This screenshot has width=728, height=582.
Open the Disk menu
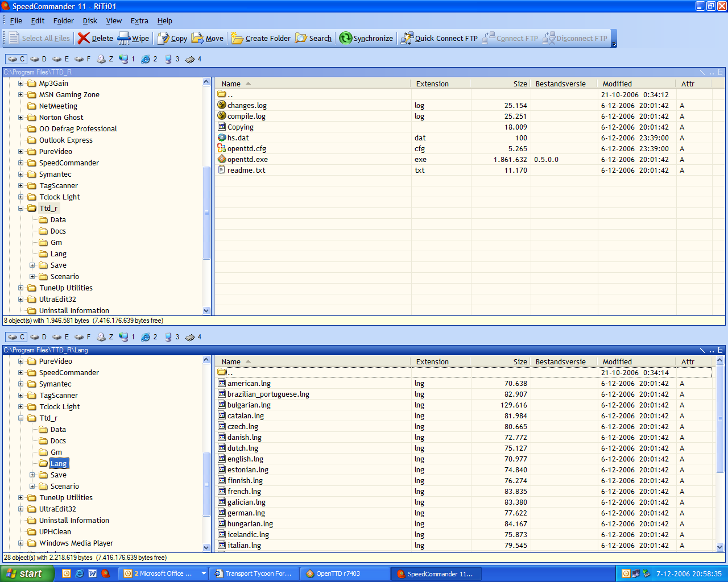point(90,20)
